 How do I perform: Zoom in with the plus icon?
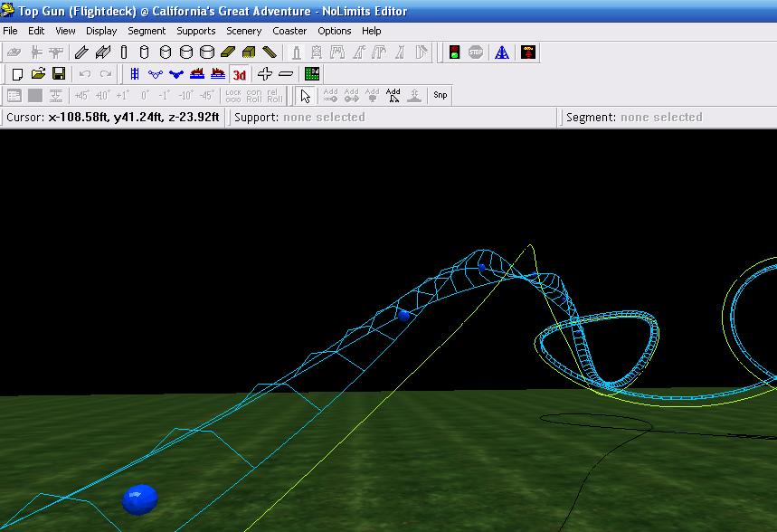[265, 74]
